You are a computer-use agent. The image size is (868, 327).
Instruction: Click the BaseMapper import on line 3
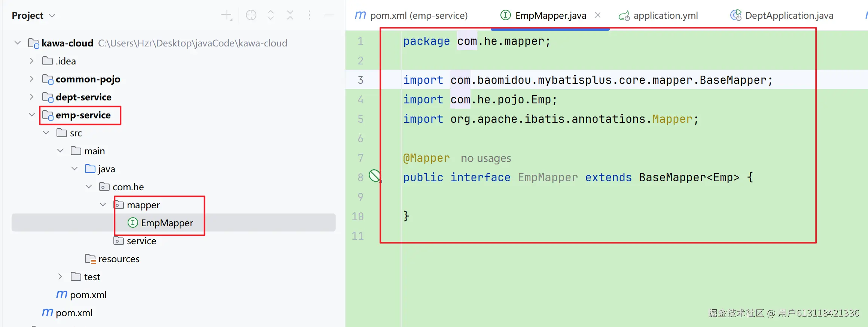[733, 80]
